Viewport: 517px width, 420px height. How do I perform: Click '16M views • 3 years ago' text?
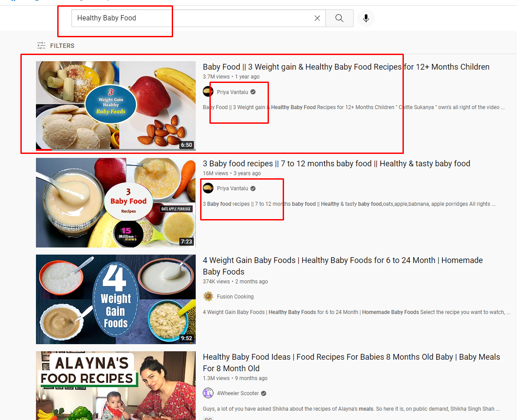coord(232,173)
